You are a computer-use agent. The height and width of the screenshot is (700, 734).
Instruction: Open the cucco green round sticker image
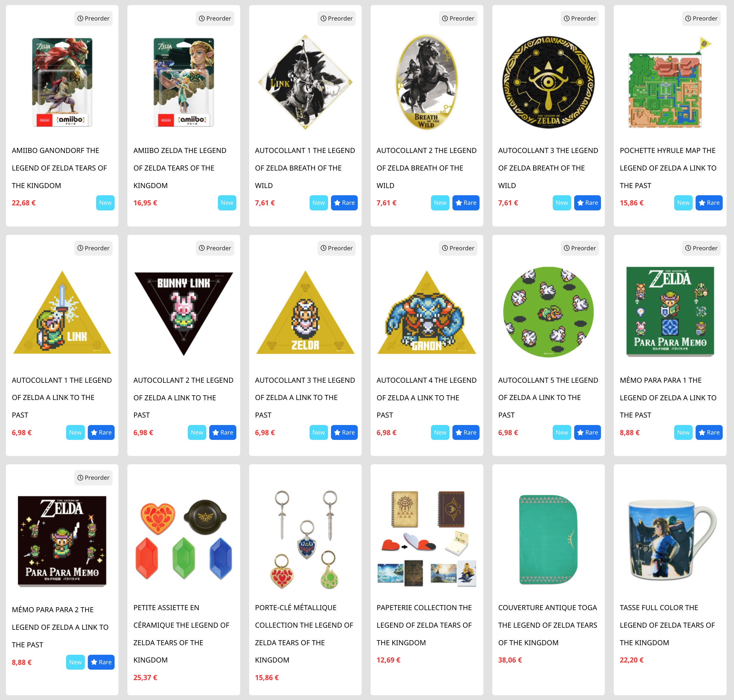point(548,312)
